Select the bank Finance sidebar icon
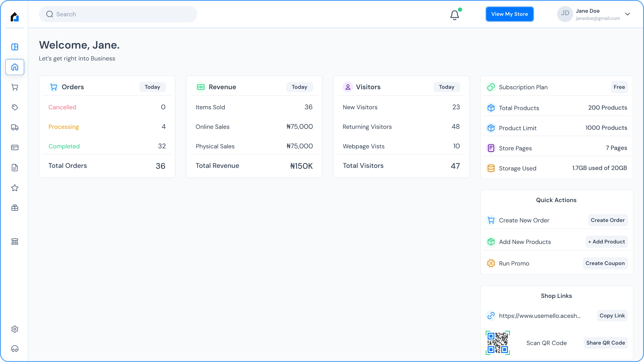 point(15,241)
